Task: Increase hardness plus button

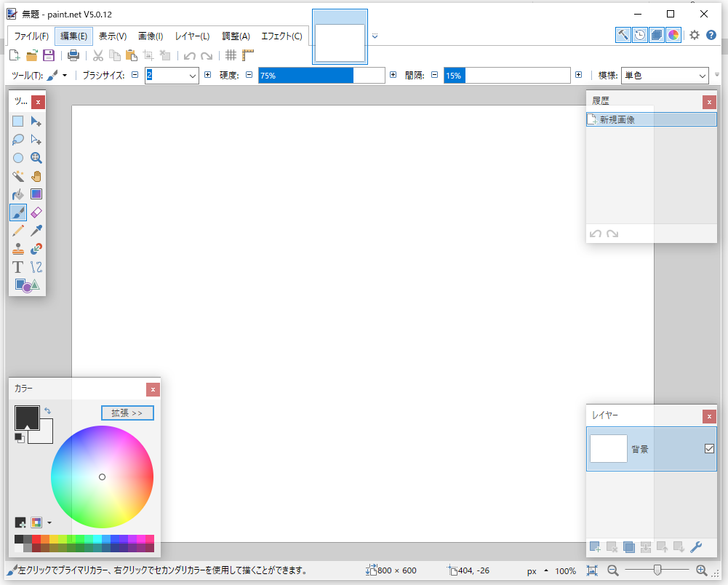Action: [393, 75]
